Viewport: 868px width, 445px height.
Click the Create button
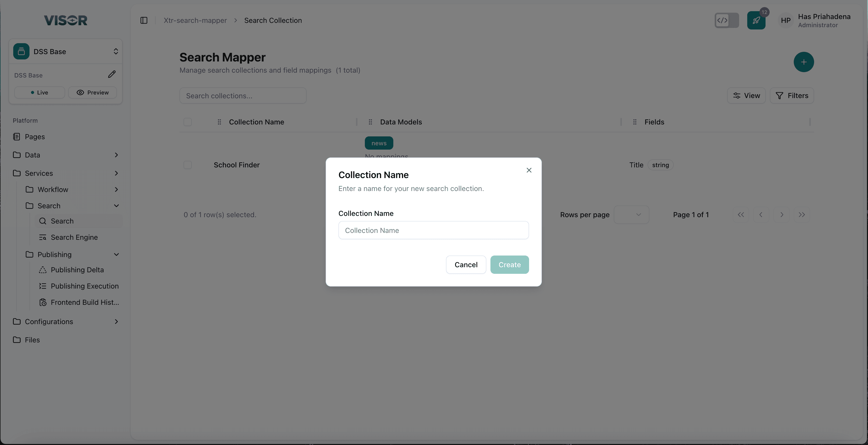tap(510, 265)
